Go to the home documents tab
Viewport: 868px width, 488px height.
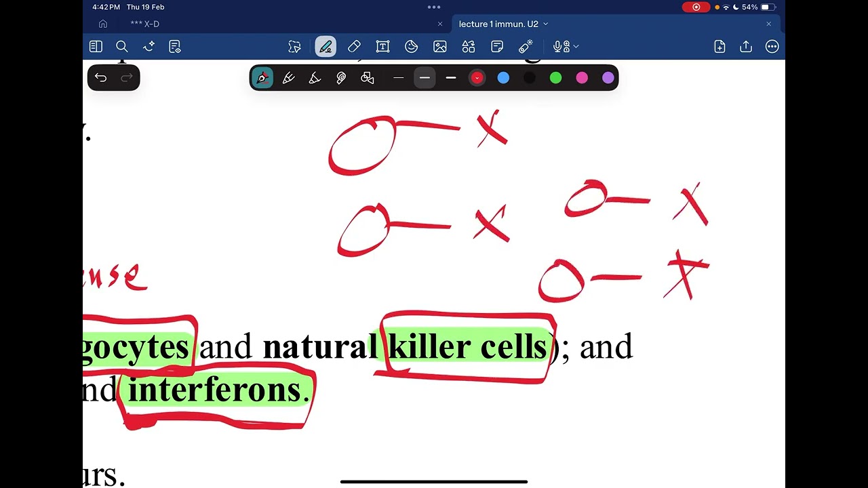tap(103, 24)
